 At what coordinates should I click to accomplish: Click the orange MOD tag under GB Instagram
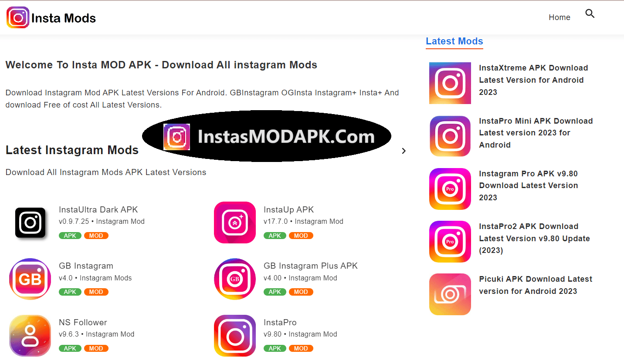96,292
